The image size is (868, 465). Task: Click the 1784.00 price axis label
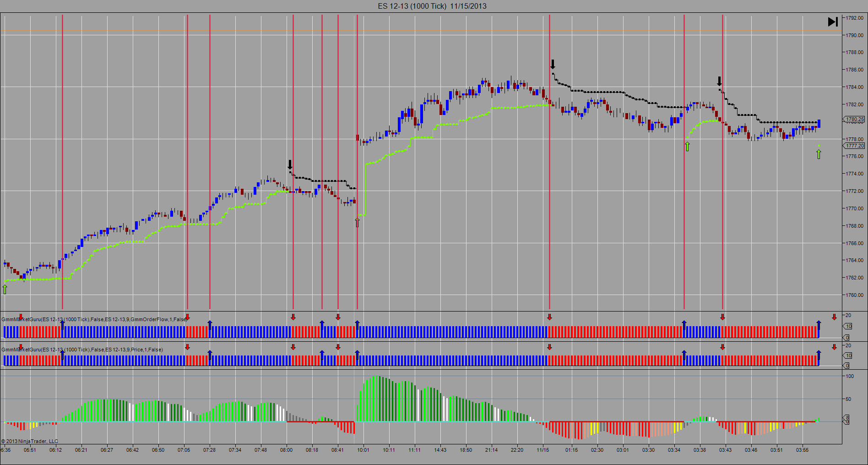855,88
